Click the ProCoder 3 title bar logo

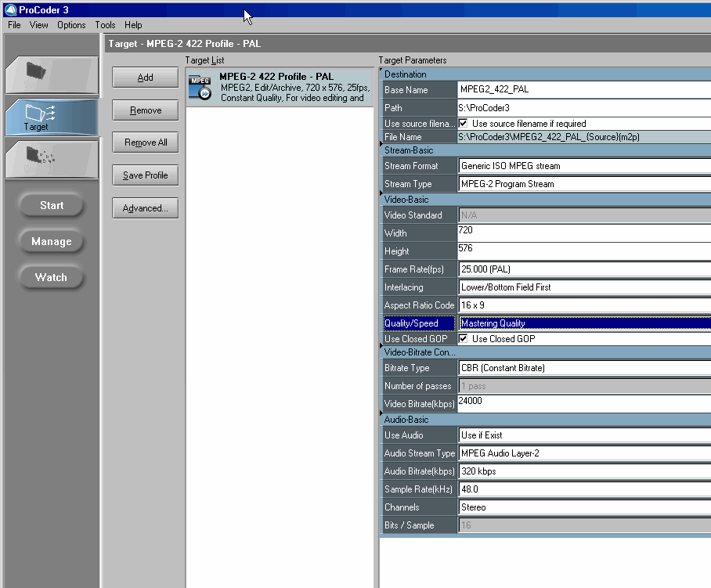point(10,9)
